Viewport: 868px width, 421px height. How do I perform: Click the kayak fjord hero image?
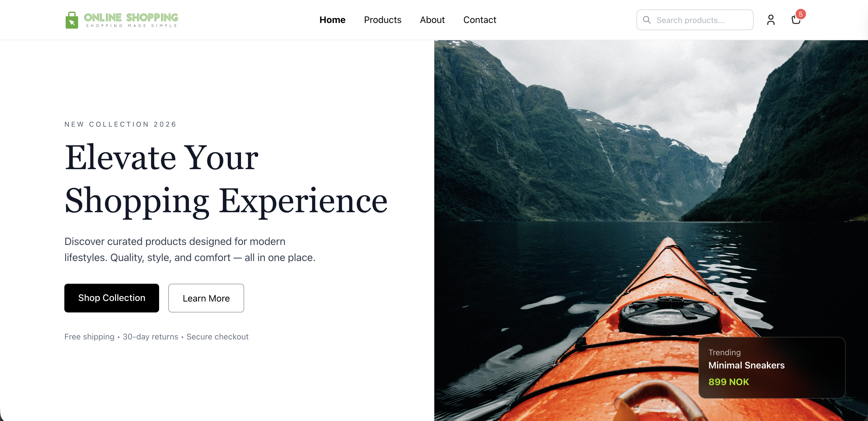[x=651, y=230]
